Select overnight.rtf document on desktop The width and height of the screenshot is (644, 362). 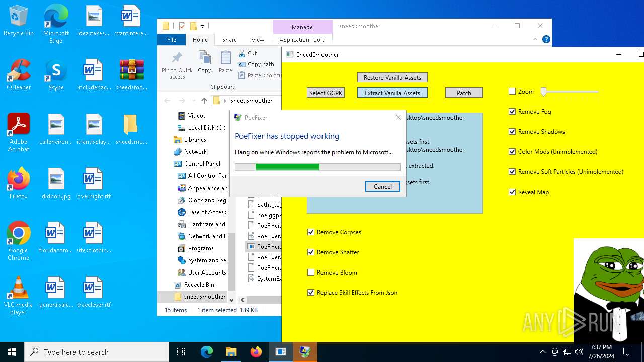pyautogui.click(x=94, y=184)
